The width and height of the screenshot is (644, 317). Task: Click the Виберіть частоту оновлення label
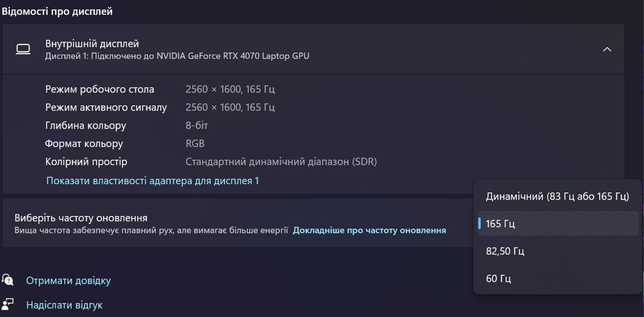(x=81, y=218)
